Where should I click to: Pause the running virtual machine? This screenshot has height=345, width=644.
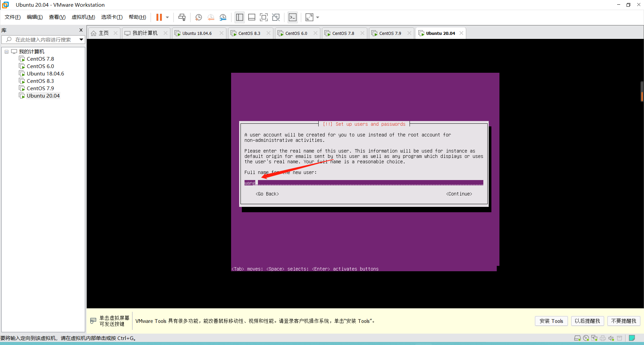159,17
